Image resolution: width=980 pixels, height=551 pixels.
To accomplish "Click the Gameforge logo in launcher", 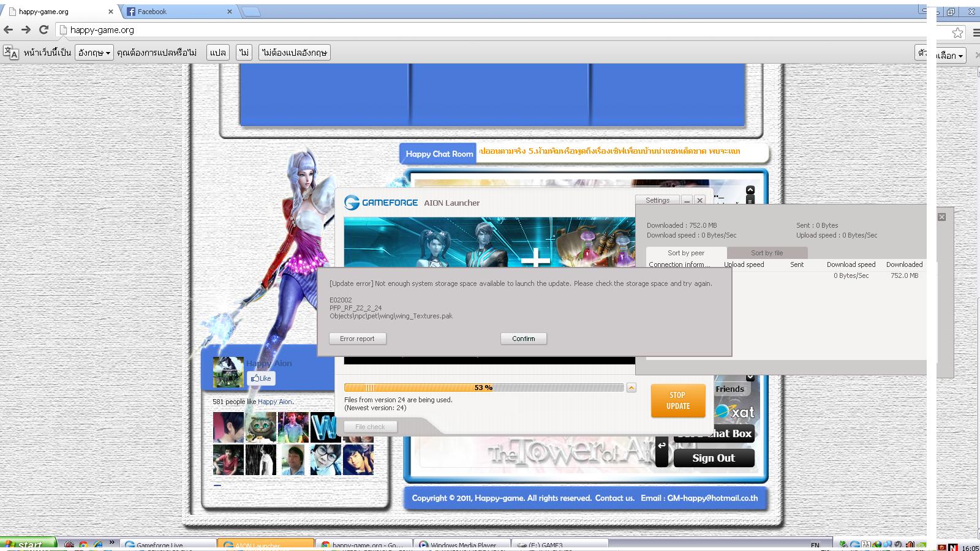I will [381, 203].
